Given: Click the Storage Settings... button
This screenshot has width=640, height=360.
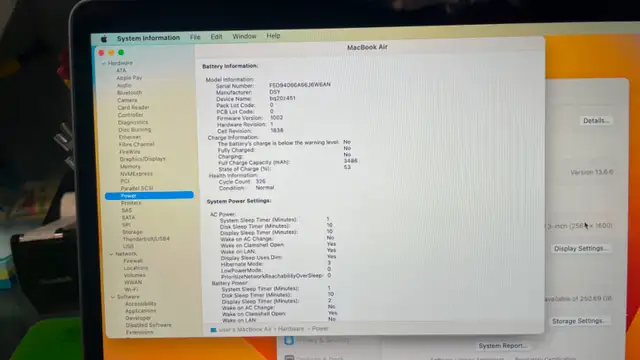Looking at the screenshot, I should 578,321.
